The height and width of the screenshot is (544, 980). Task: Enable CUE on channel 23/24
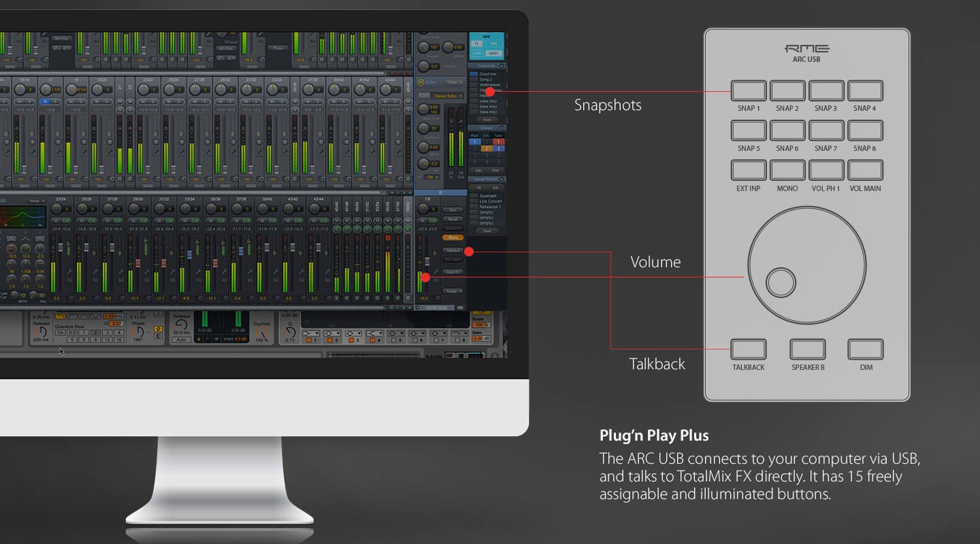pyautogui.click(x=67, y=220)
